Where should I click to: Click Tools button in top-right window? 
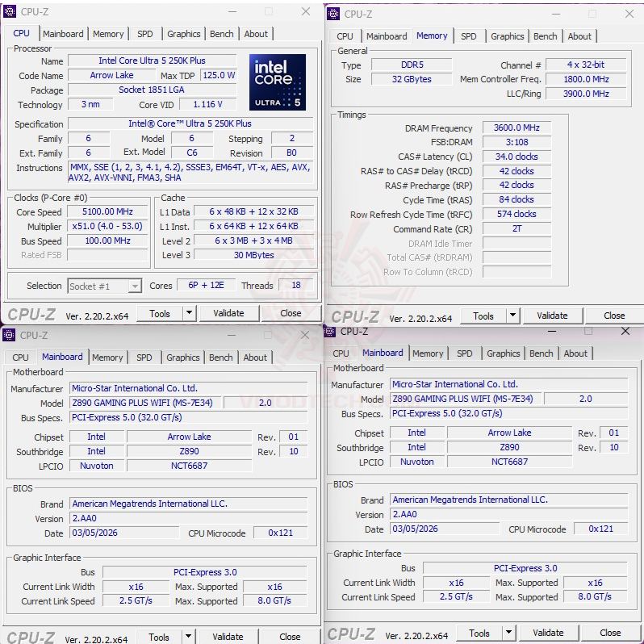point(483,316)
